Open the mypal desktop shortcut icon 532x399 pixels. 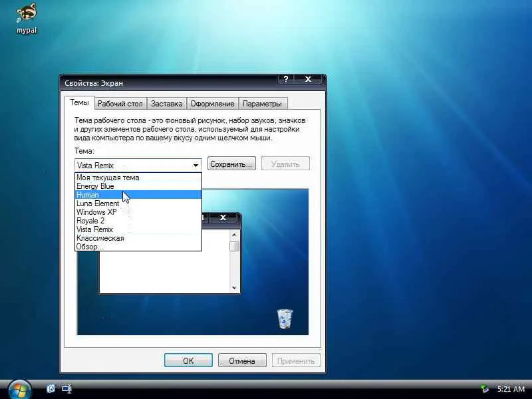point(26,19)
